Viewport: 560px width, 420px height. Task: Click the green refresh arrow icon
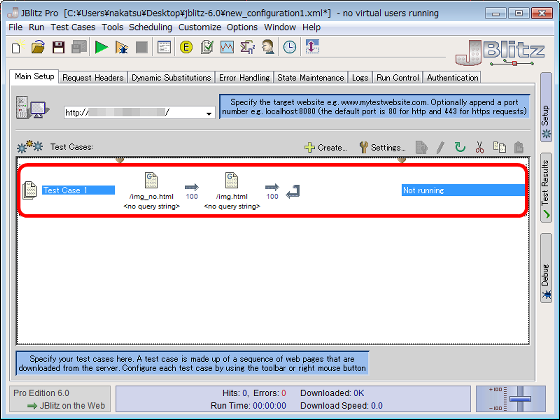point(460,147)
